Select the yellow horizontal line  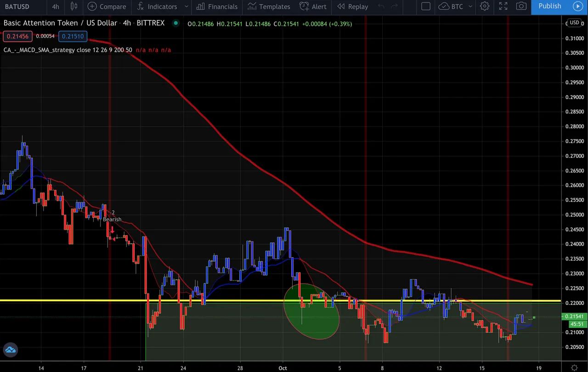[280, 301]
